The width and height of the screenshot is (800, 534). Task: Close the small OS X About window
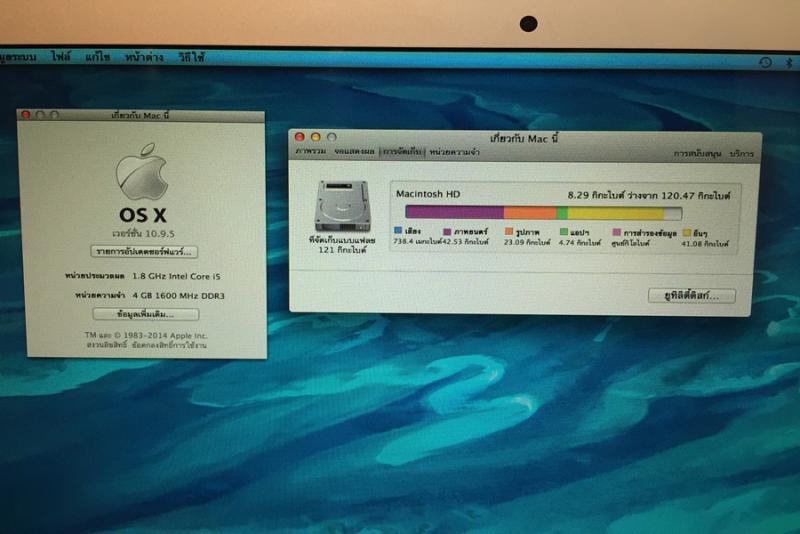(26, 115)
